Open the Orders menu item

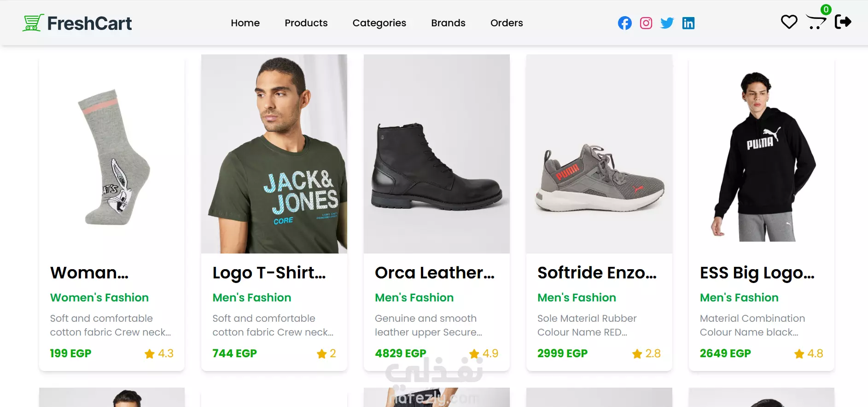coord(507,23)
